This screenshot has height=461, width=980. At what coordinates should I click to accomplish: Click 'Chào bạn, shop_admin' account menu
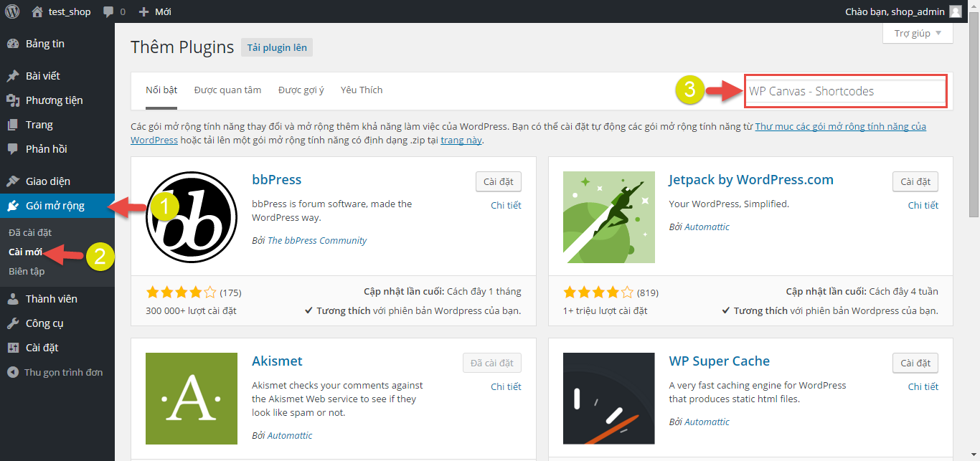[x=904, y=11]
